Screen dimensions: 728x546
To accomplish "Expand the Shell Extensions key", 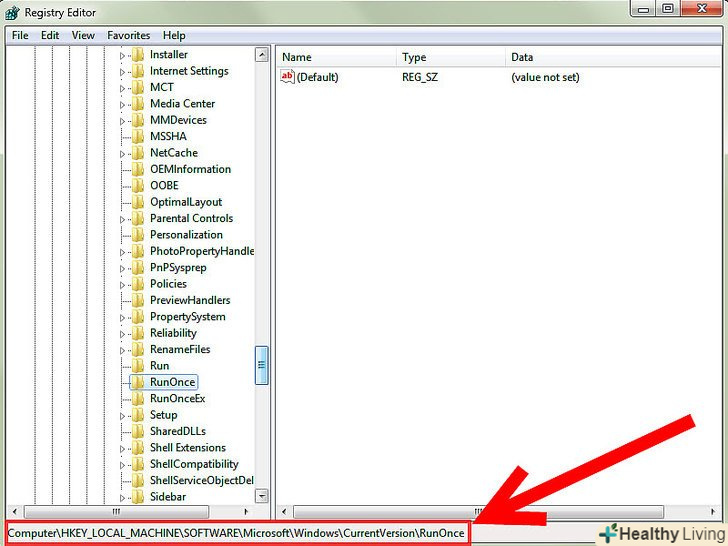I will tap(123, 448).
